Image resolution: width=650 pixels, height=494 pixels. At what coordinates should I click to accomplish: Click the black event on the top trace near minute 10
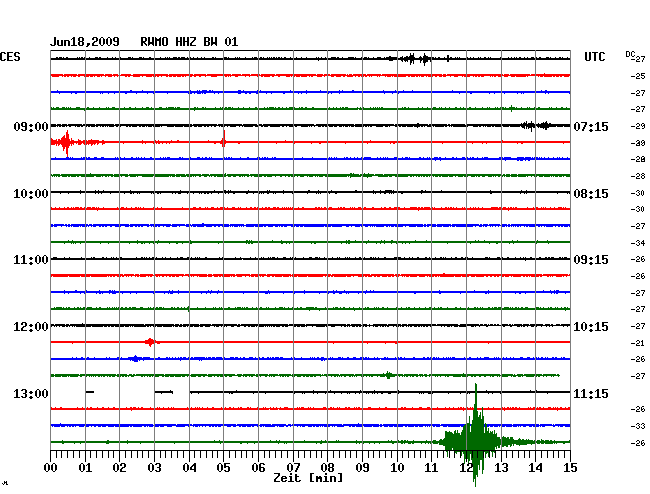point(415,59)
